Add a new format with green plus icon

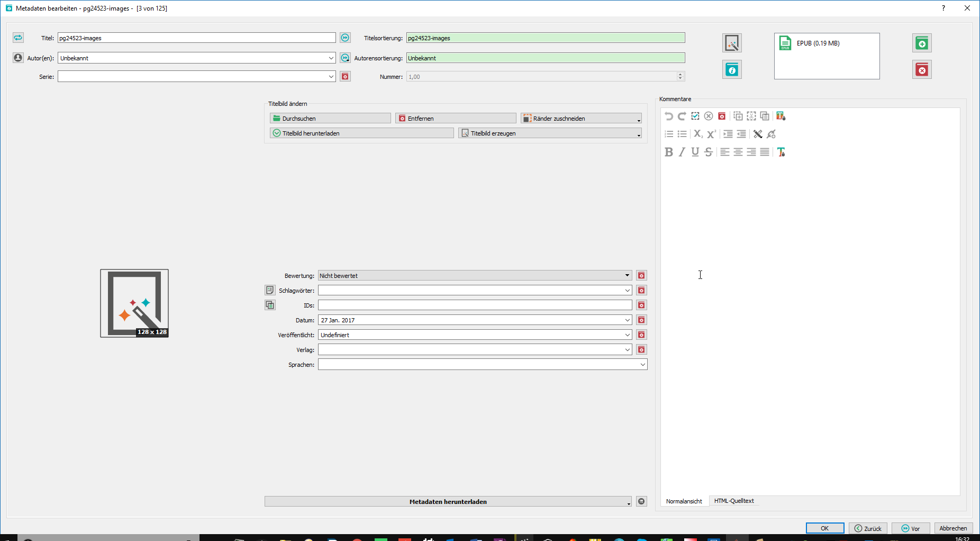pyautogui.click(x=922, y=43)
